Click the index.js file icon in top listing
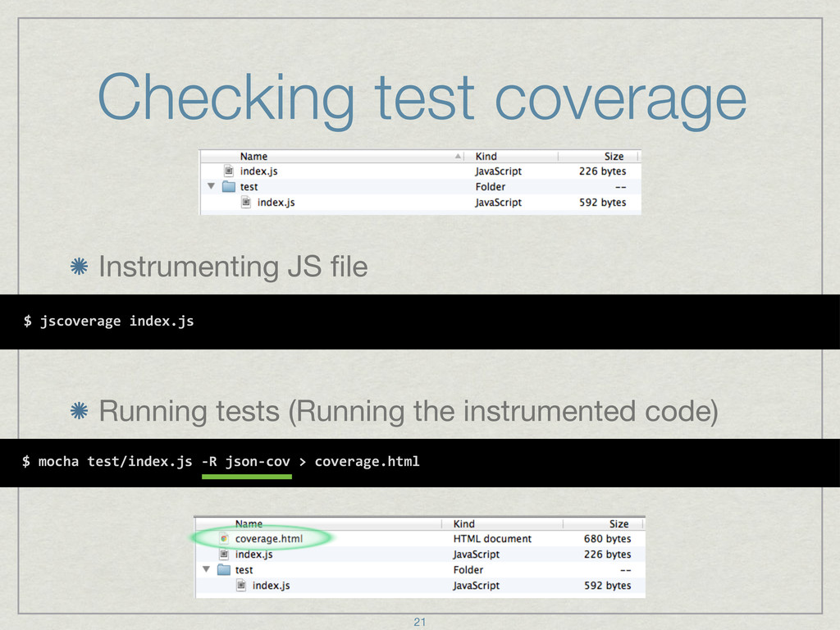This screenshot has height=630, width=840. click(229, 171)
